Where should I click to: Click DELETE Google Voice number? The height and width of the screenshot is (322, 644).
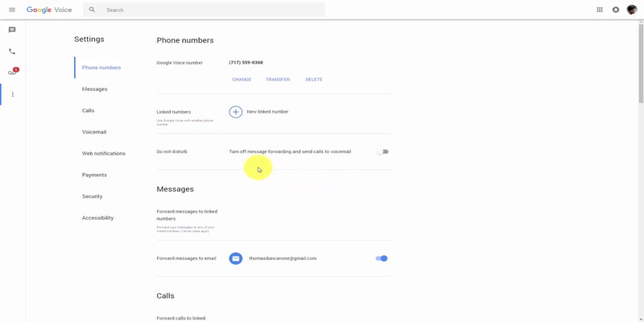click(314, 80)
